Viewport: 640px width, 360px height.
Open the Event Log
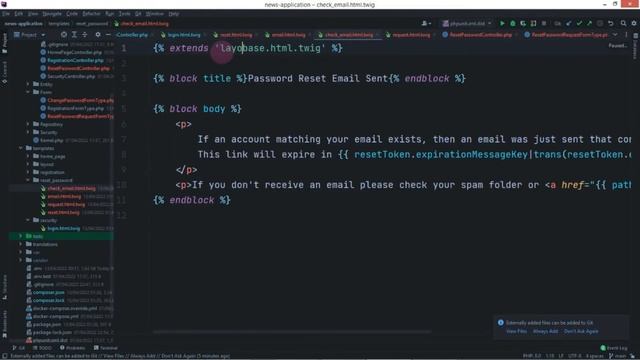coord(614,348)
